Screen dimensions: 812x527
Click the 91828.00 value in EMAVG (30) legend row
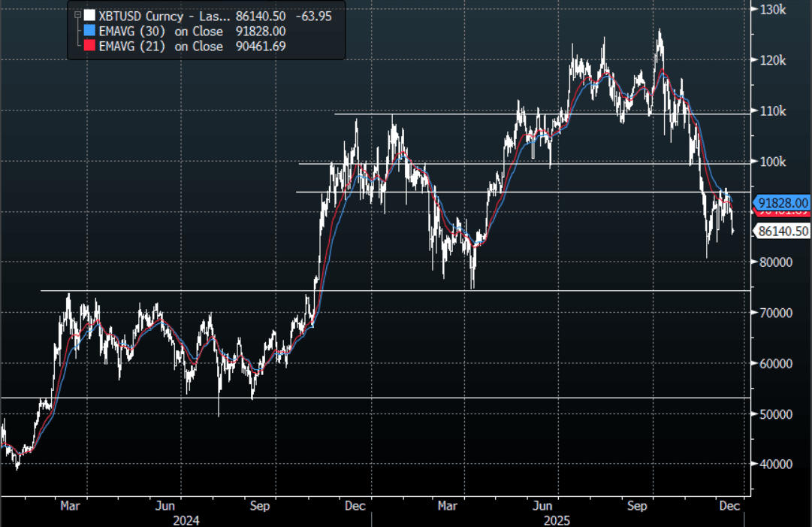[x=260, y=31]
